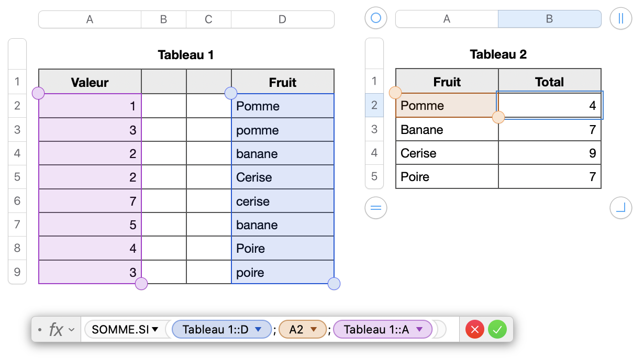Click the Pomme cell in Tableau 2

click(x=446, y=105)
